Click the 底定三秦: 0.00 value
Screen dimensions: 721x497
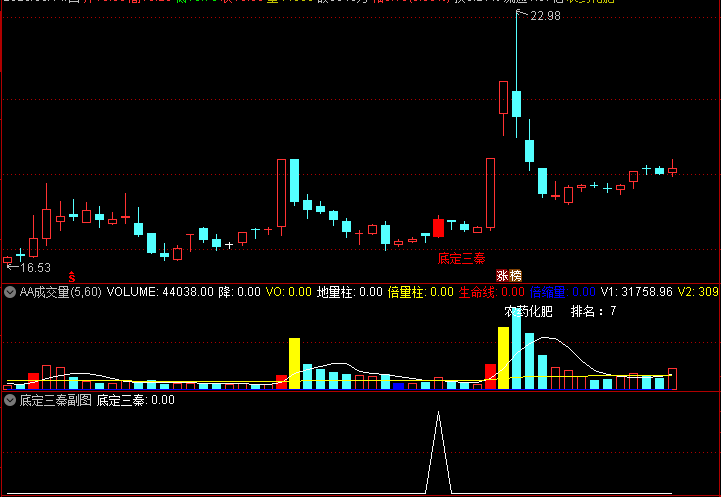(136, 400)
